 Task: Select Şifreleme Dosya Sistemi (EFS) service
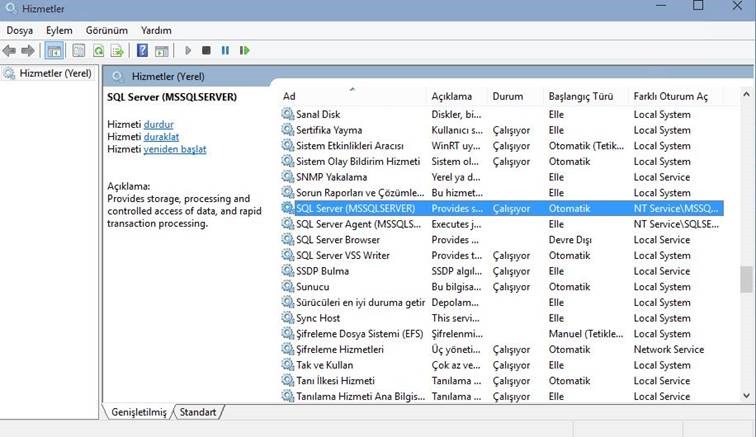360,334
